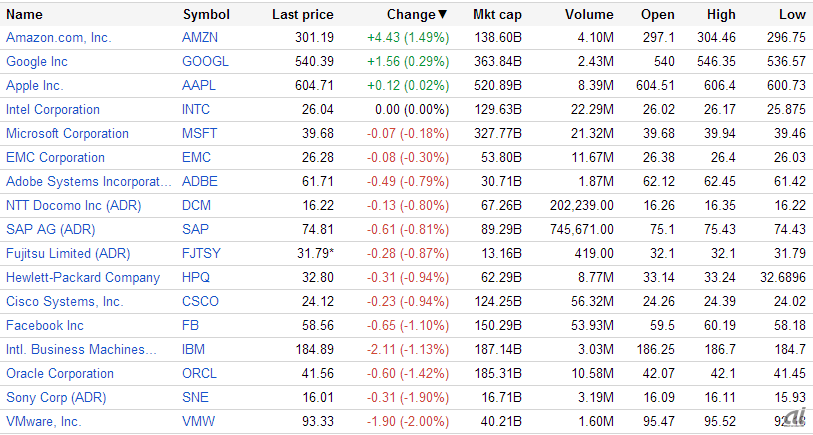Click the MSFT symbol link
The height and width of the screenshot is (435, 813).
click(199, 134)
